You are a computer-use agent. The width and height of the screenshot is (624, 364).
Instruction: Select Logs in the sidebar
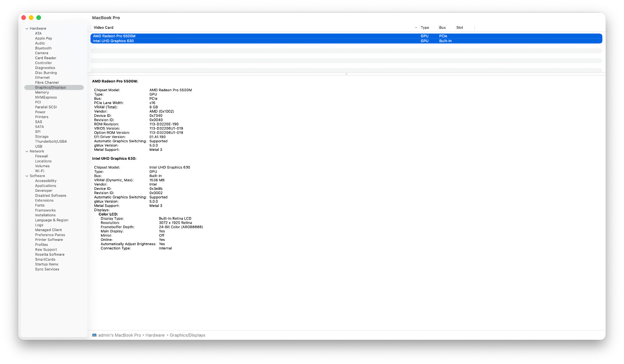pyautogui.click(x=39, y=225)
